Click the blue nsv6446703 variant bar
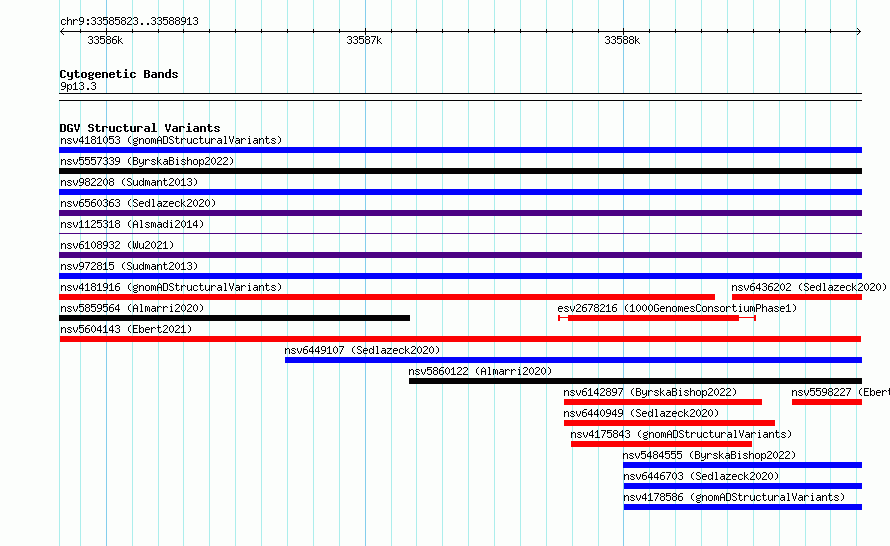Viewport: 890px width, 546px height. (743, 486)
